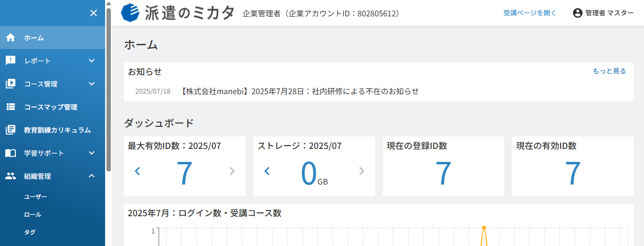The height and width of the screenshot is (246, 644).
Task: Click the もっと見る link in お知らせ
Action: pos(609,71)
